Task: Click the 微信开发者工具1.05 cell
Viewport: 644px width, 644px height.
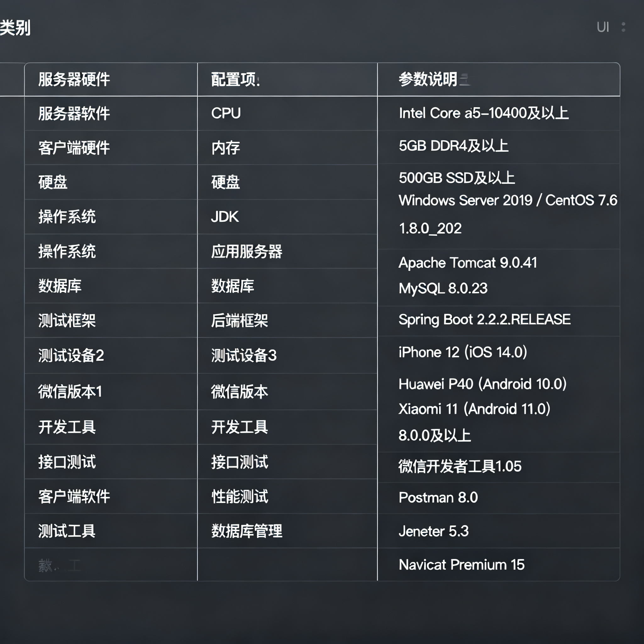Action: tap(499, 467)
